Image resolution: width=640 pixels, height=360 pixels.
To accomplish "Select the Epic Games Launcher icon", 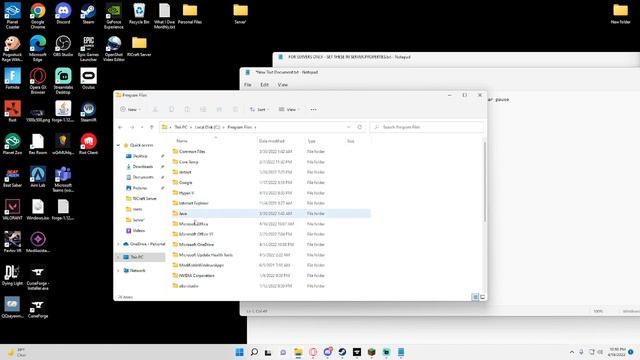I will (x=88, y=49).
